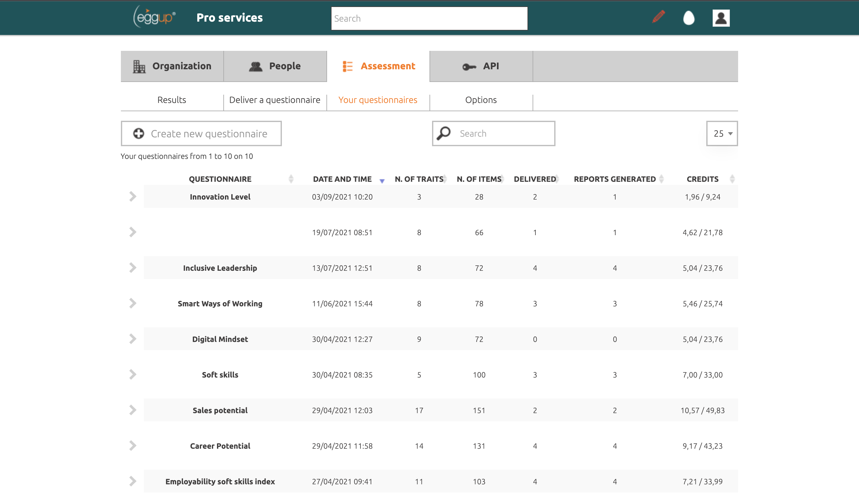Toggle sorting on the QUESTIONNAIRE column
The image size is (859, 504).
291,179
